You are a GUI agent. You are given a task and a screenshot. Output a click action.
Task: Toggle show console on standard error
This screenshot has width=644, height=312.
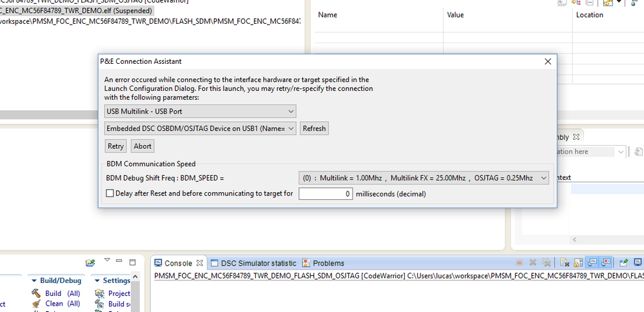[x=606, y=263]
